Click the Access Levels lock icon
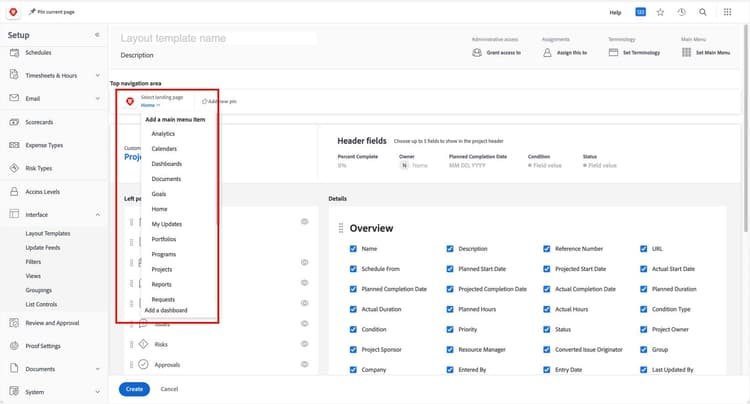Image resolution: width=750 pixels, height=404 pixels. tap(14, 191)
